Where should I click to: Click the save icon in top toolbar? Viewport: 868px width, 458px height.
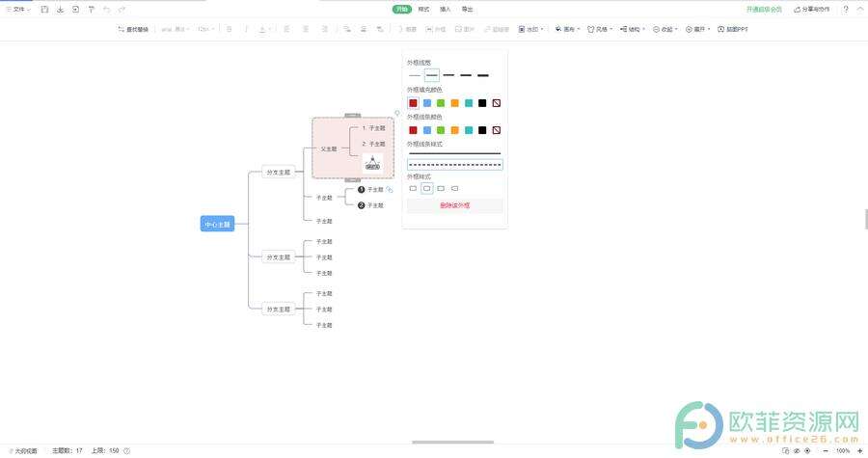click(44, 9)
